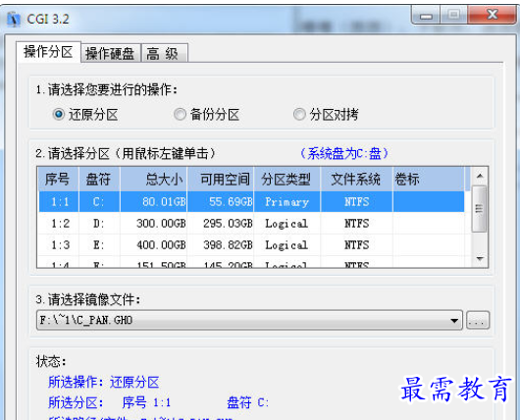This screenshot has height=420, width=520.
Task: Click drive letter E: cell
Action: point(98,244)
